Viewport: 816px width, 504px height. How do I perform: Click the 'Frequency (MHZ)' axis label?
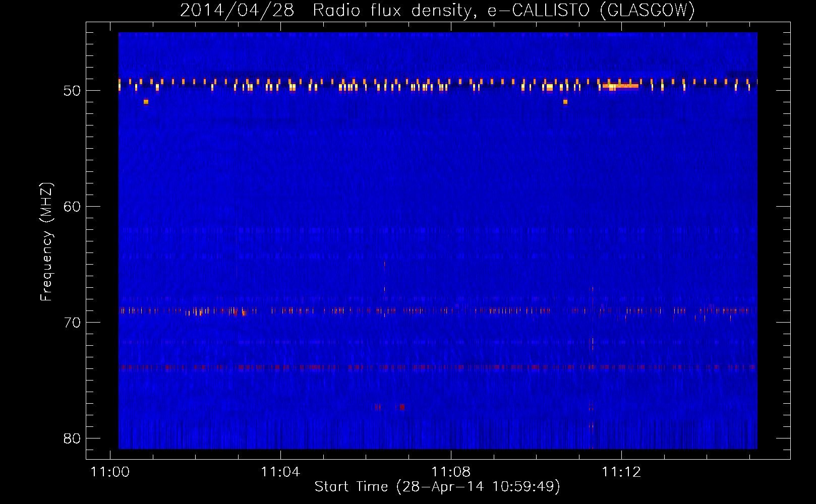(46, 242)
